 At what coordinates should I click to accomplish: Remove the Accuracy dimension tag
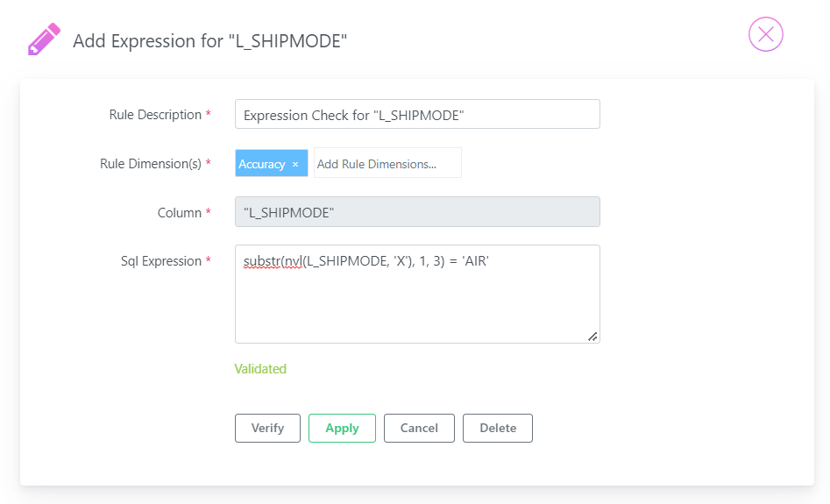(x=295, y=164)
